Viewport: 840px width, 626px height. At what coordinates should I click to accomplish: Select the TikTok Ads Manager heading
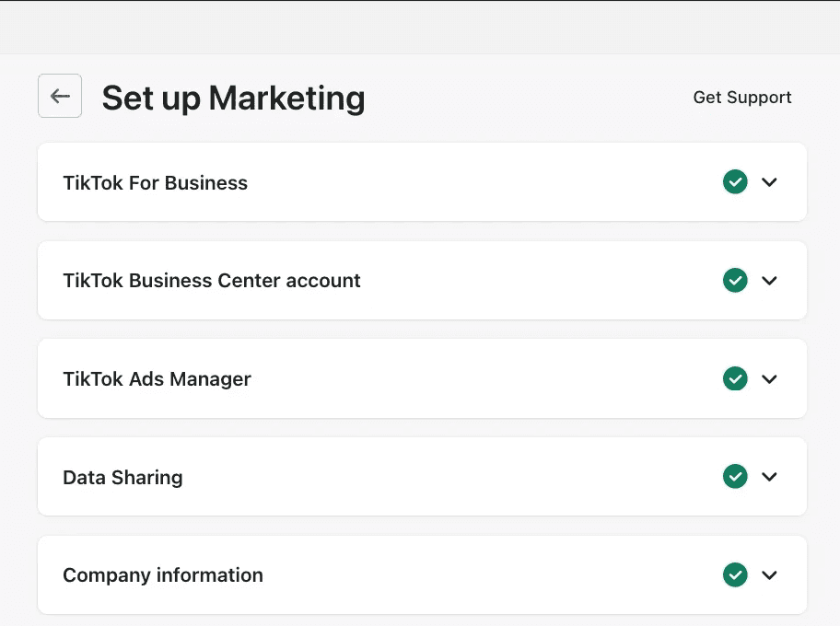[x=157, y=379]
